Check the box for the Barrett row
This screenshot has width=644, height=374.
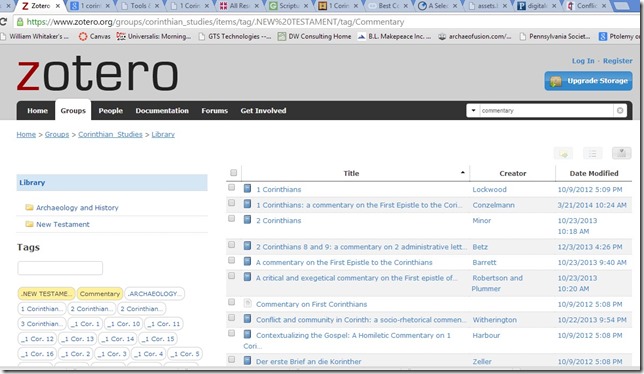[x=232, y=261]
